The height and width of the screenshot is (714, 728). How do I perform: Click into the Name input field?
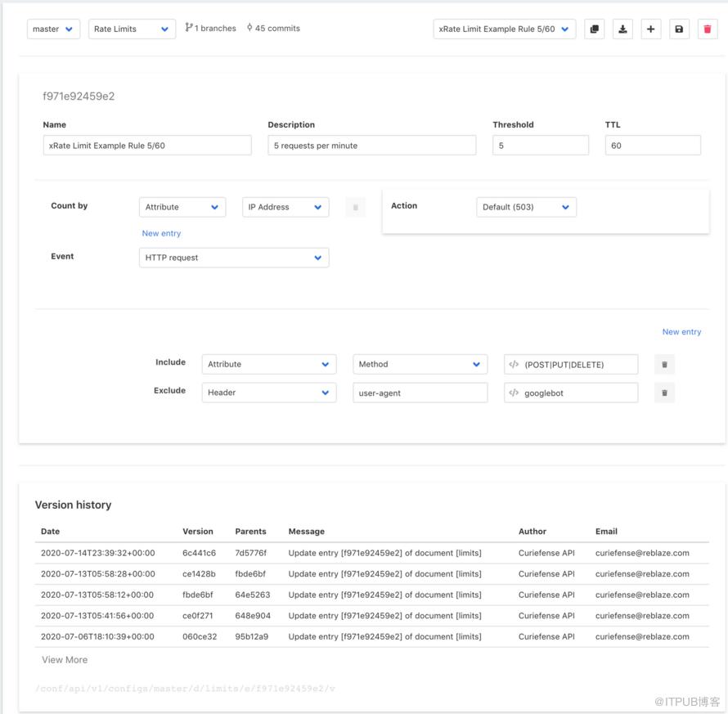[147, 146]
